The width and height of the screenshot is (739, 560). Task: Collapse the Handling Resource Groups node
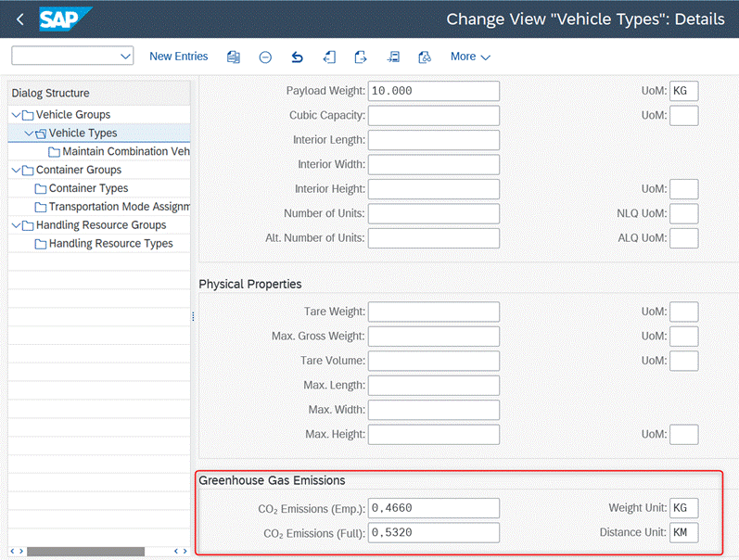coord(16,225)
